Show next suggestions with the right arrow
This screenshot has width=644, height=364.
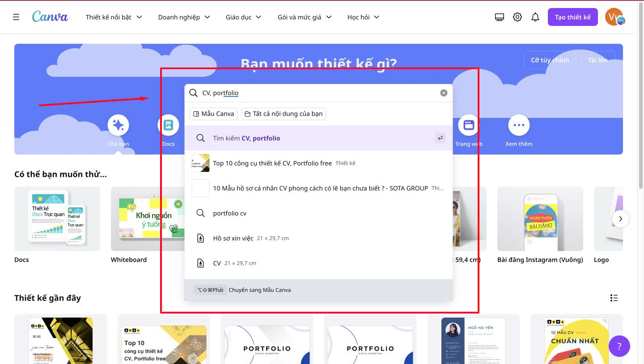620,219
